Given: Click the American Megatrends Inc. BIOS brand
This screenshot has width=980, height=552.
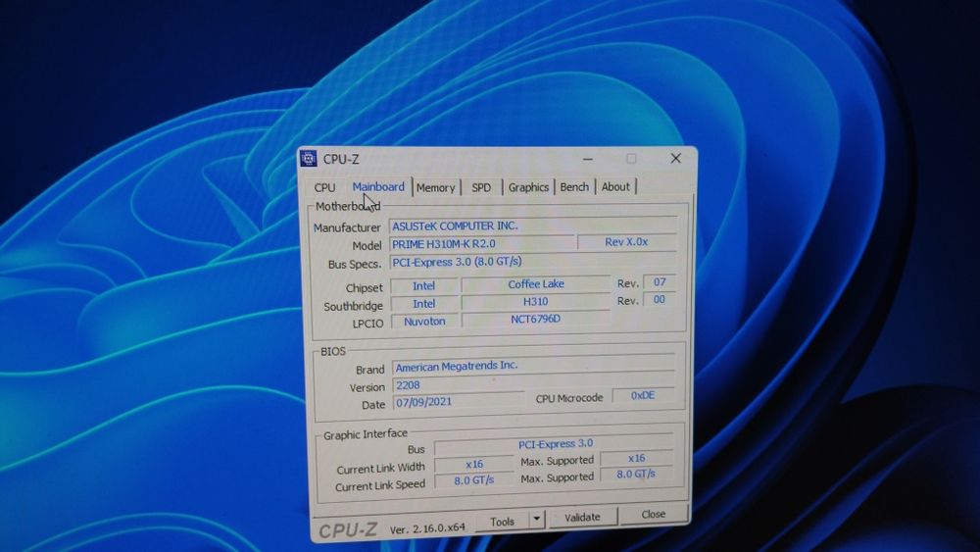Looking at the screenshot, I should click(534, 366).
